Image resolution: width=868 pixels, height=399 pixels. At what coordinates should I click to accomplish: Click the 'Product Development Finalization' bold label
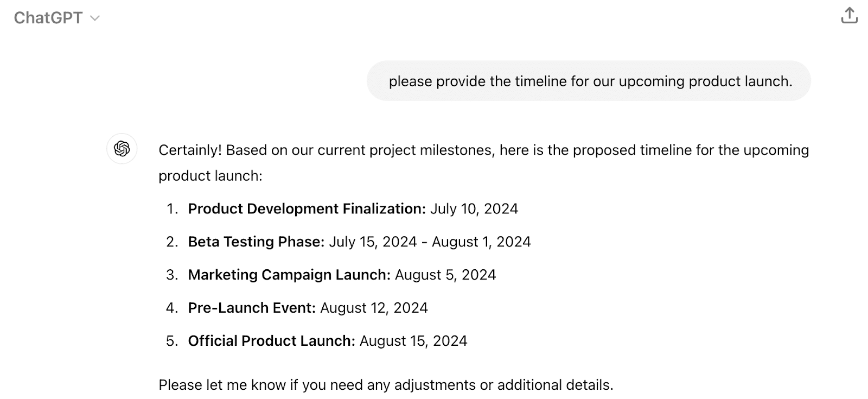tap(307, 209)
